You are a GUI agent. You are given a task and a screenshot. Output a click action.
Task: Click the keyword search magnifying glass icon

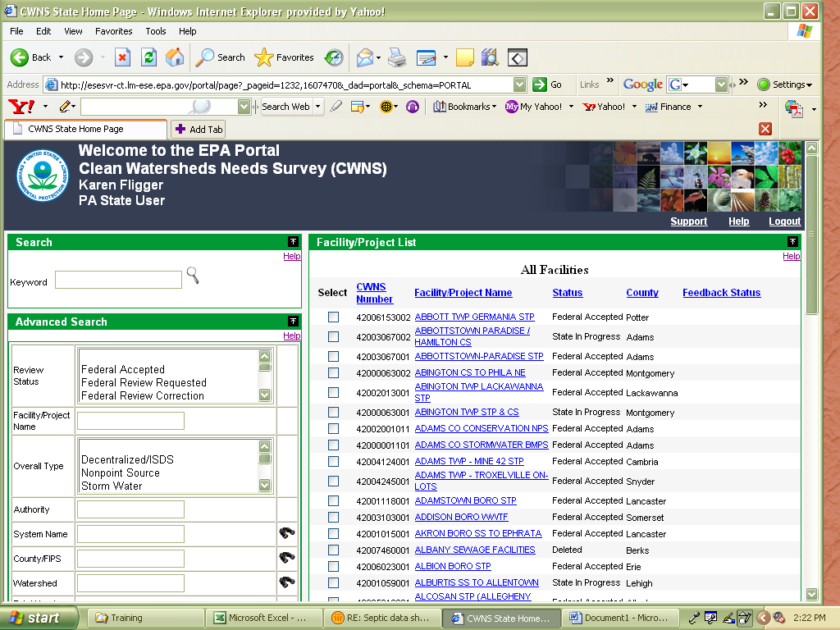click(x=193, y=276)
